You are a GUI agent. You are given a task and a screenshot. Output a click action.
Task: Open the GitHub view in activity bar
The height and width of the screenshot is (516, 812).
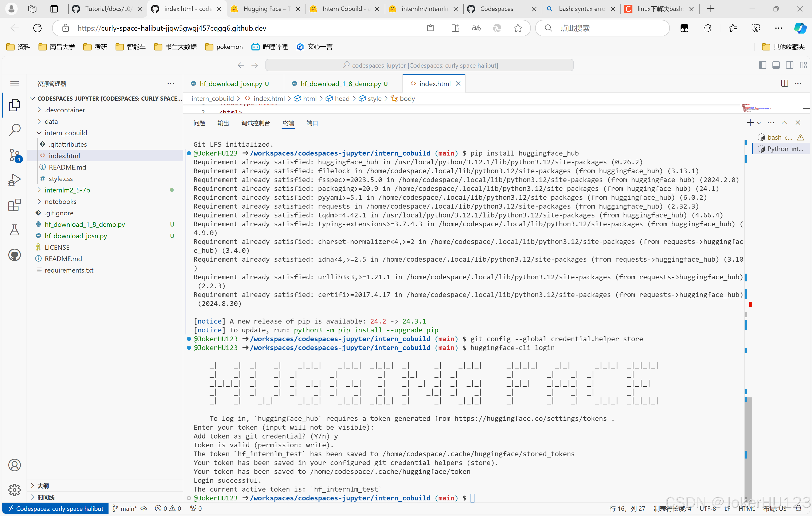click(15, 255)
